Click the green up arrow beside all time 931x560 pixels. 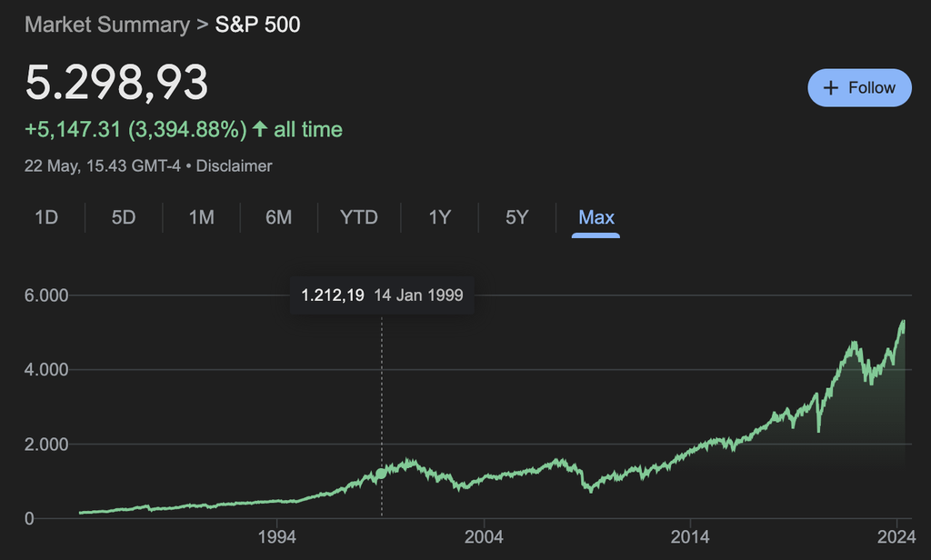(x=260, y=130)
